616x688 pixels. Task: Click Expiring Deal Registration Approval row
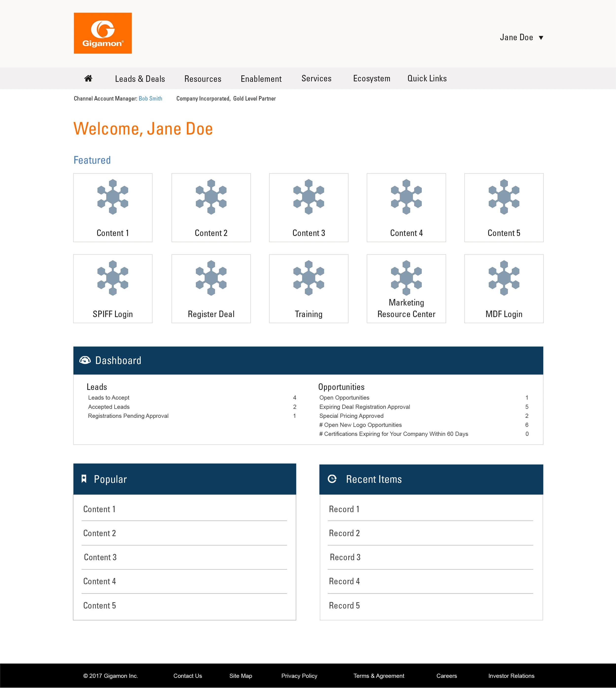coord(364,407)
